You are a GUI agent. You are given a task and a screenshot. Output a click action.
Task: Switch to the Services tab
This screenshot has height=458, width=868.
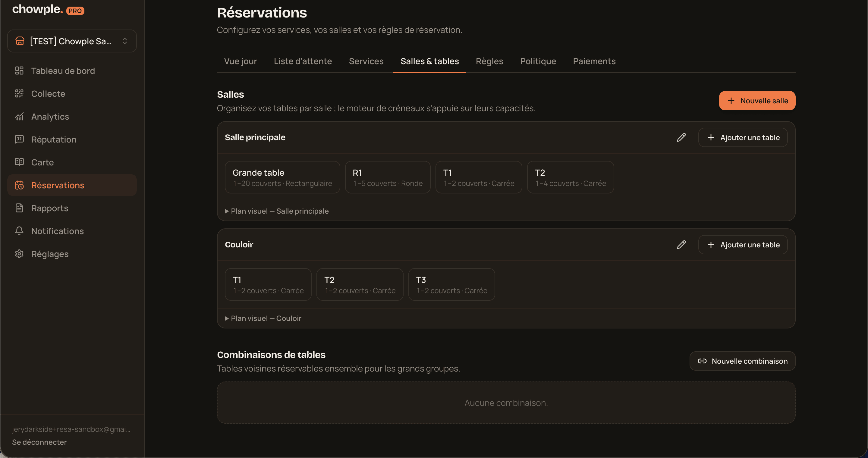coord(366,61)
